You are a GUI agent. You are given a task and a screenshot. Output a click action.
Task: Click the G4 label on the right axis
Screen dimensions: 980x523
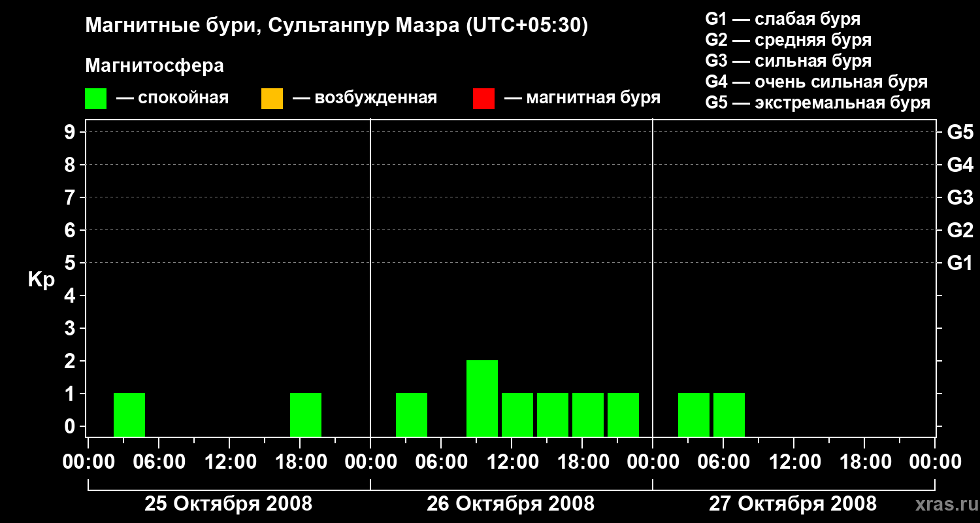click(960, 165)
